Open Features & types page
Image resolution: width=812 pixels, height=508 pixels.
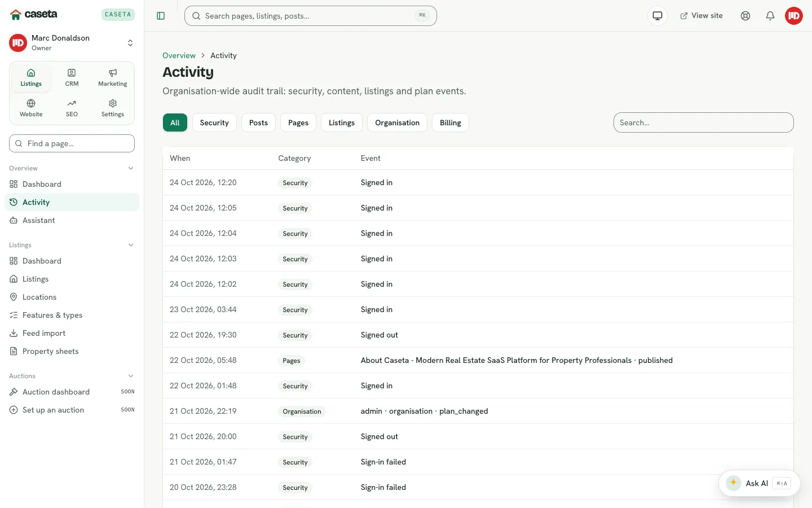coord(72,315)
